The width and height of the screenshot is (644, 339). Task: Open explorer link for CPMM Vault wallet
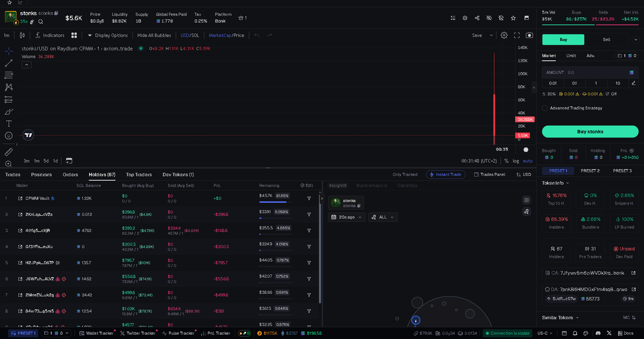[20, 198]
